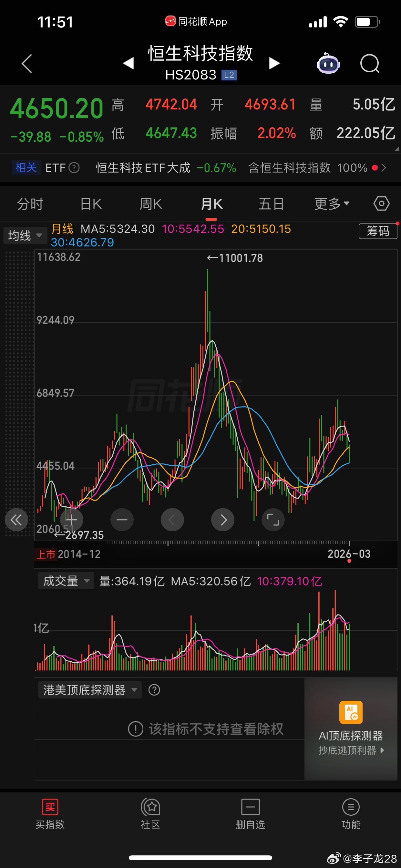Open 均线 indicator dropdown
This screenshot has width=401, height=868.
25,235
